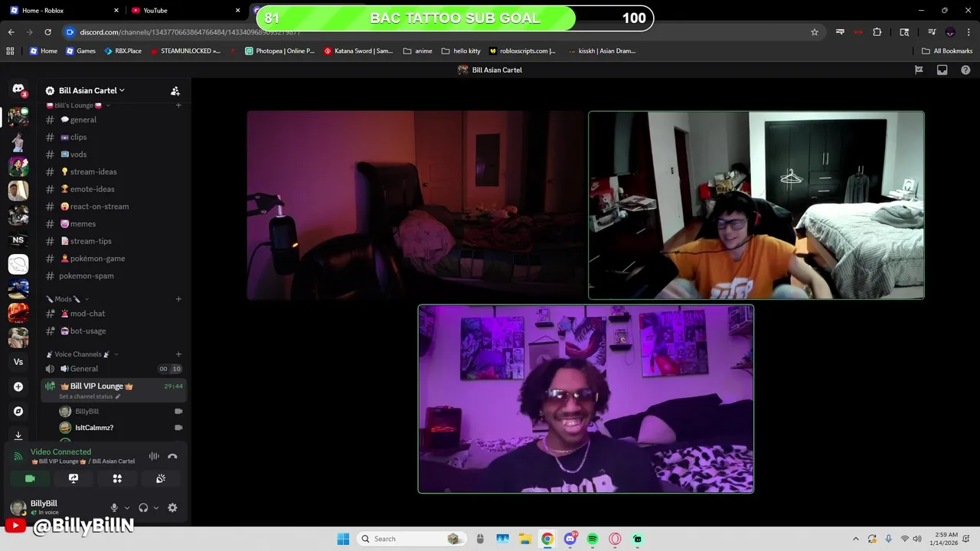
Task: Collapse the Bill's Lounge category
Action: (75, 105)
